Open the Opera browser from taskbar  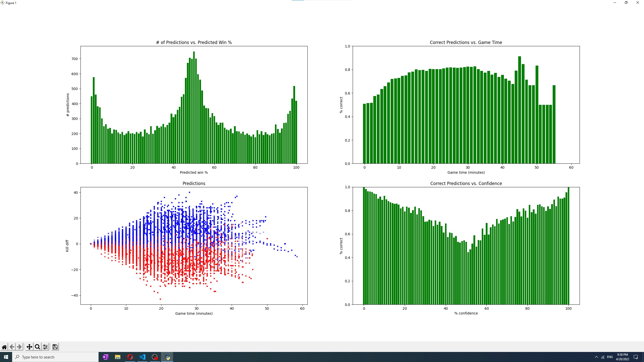tap(130, 357)
